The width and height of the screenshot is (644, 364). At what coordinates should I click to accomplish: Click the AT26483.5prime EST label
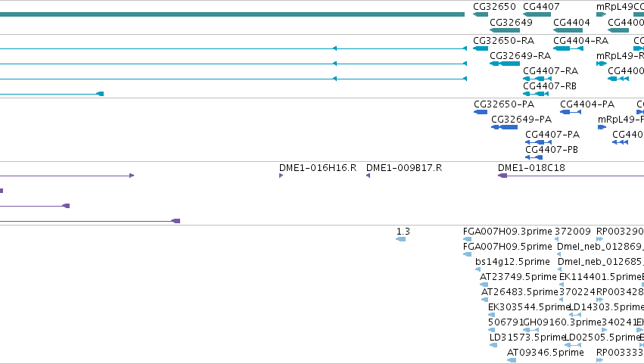click(x=520, y=293)
